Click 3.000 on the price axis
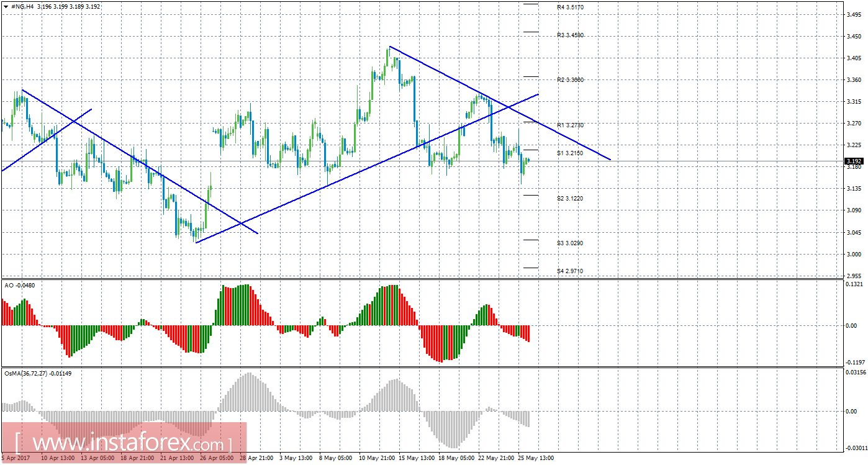Screen dimensions: 868x465 853,254
